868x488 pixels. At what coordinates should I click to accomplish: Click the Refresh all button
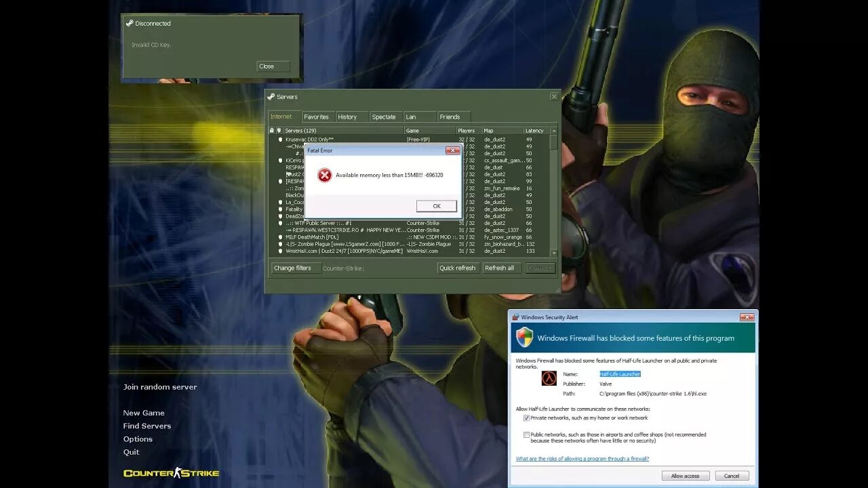point(502,268)
